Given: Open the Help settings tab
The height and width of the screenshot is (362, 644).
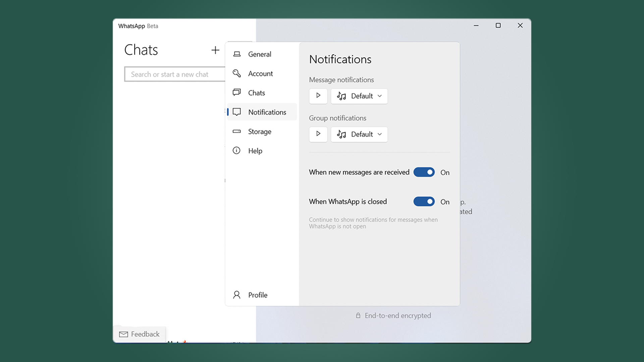Looking at the screenshot, I should point(262,151).
